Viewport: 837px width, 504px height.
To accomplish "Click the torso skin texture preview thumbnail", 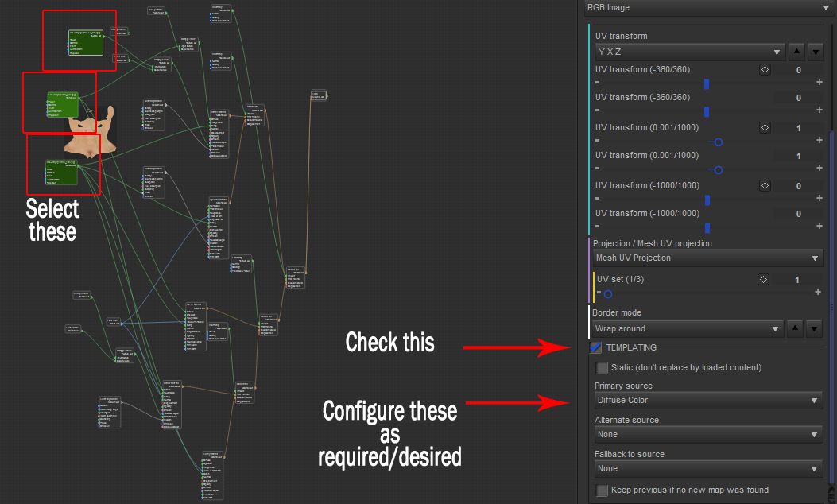I will click(x=91, y=132).
